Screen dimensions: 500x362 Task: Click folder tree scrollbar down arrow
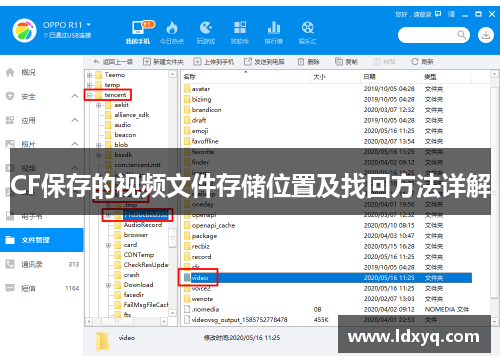pos(172,313)
